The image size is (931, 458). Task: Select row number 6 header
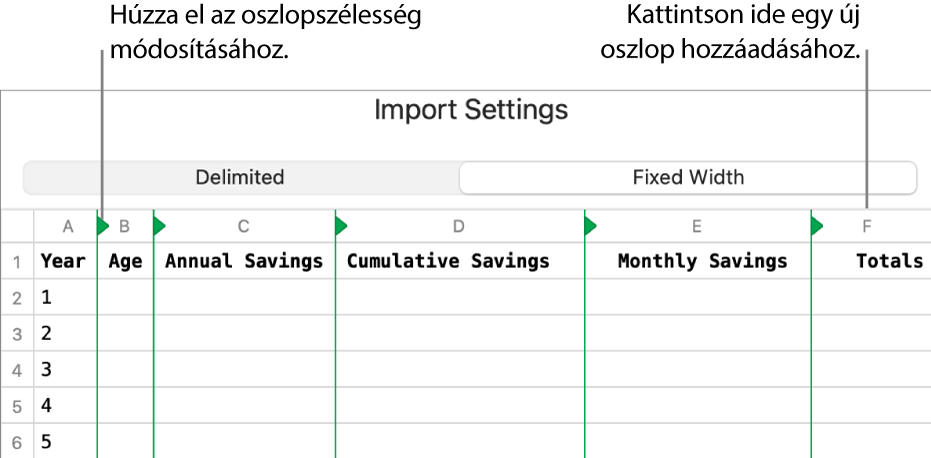16,442
